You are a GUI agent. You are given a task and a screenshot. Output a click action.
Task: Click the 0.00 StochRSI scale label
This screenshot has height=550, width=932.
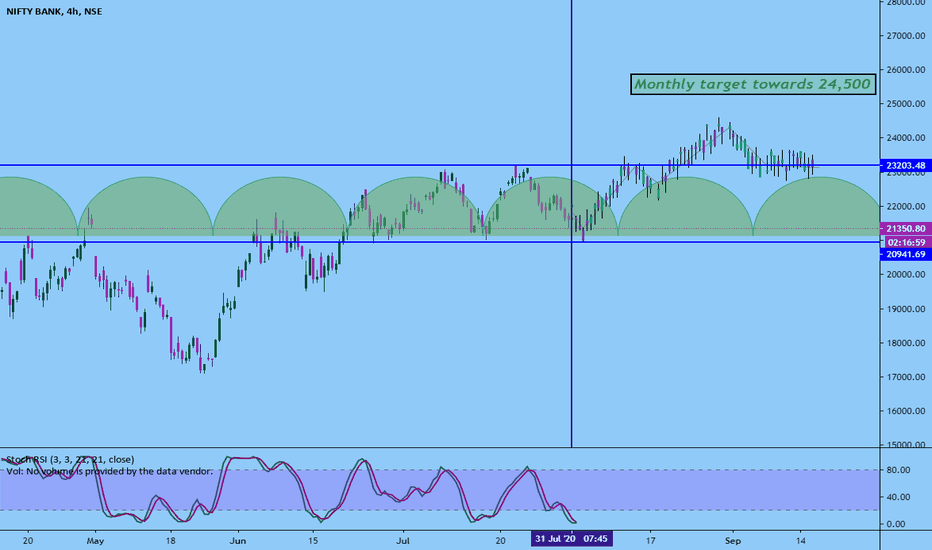(x=896, y=524)
